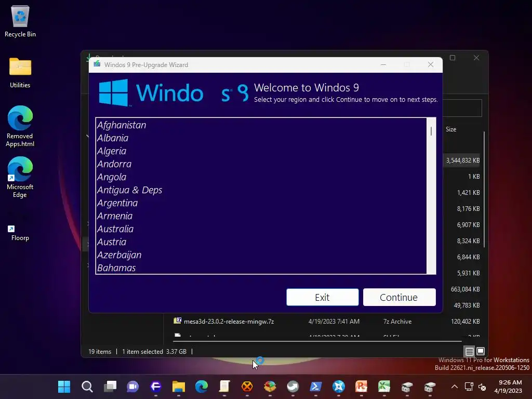Click the 3,544,832 KB size cell
The image size is (532, 399).
click(463, 161)
